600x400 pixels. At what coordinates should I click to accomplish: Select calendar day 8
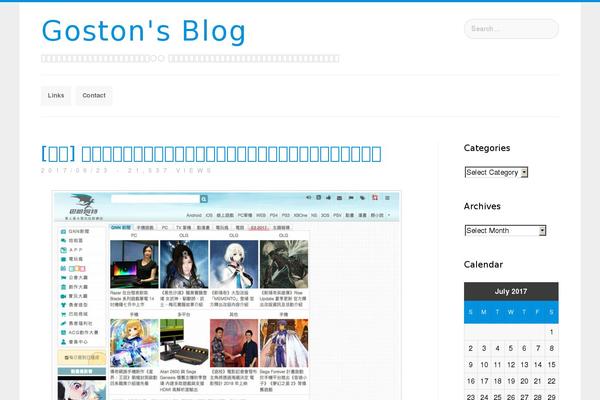tap(551, 348)
